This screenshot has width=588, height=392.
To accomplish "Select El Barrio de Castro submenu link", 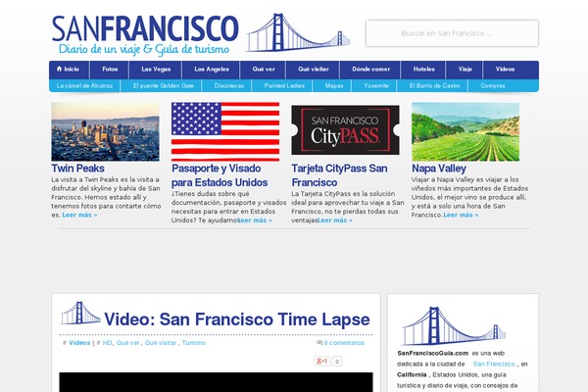I will coord(434,86).
